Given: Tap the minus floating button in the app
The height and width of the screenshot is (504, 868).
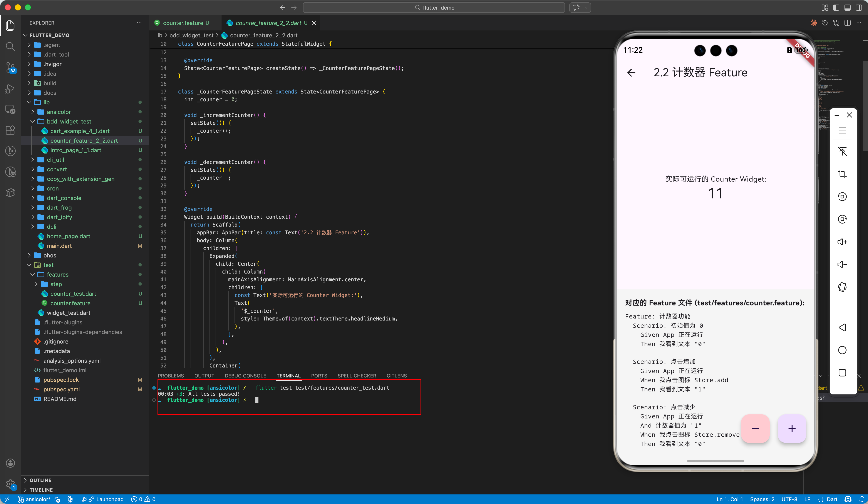Looking at the screenshot, I should (755, 429).
